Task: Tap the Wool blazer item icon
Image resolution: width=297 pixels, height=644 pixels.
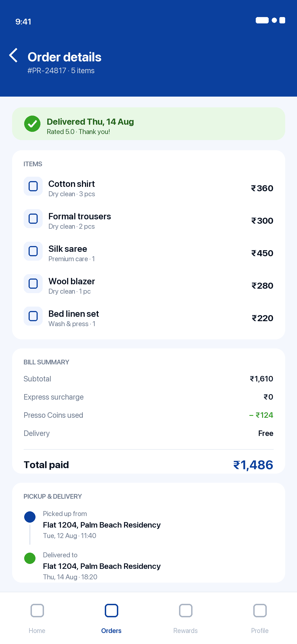Action: point(33,284)
